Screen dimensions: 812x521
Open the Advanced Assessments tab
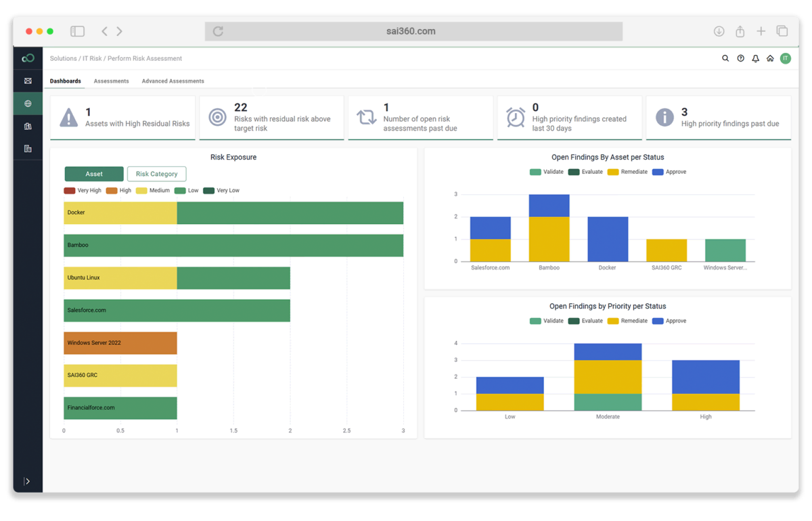point(173,81)
